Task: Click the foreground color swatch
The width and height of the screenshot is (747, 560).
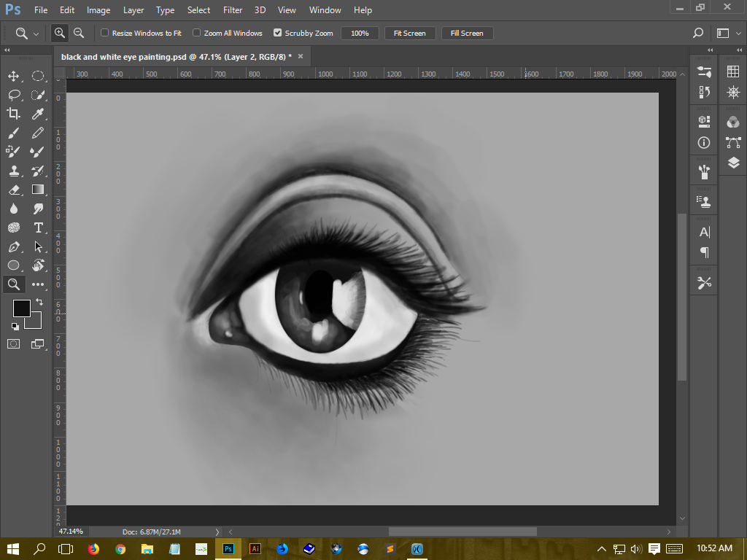Action: [x=21, y=309]
